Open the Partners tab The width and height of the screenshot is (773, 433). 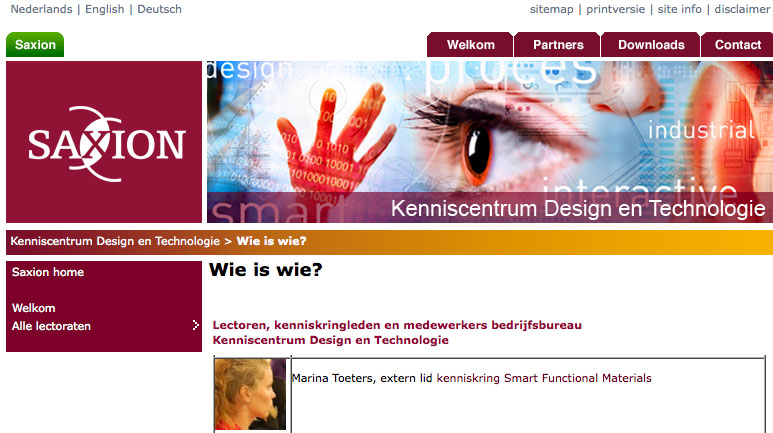558,45
